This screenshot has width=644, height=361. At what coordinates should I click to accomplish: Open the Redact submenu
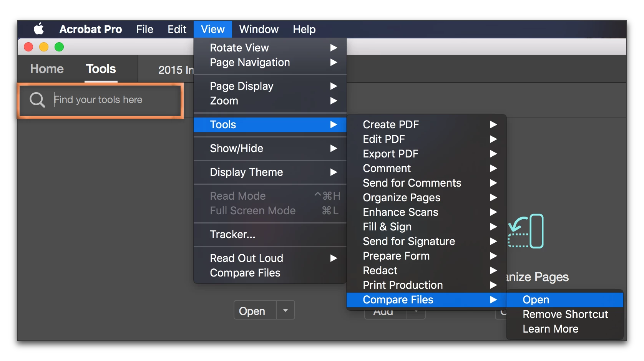click(427, 270)
